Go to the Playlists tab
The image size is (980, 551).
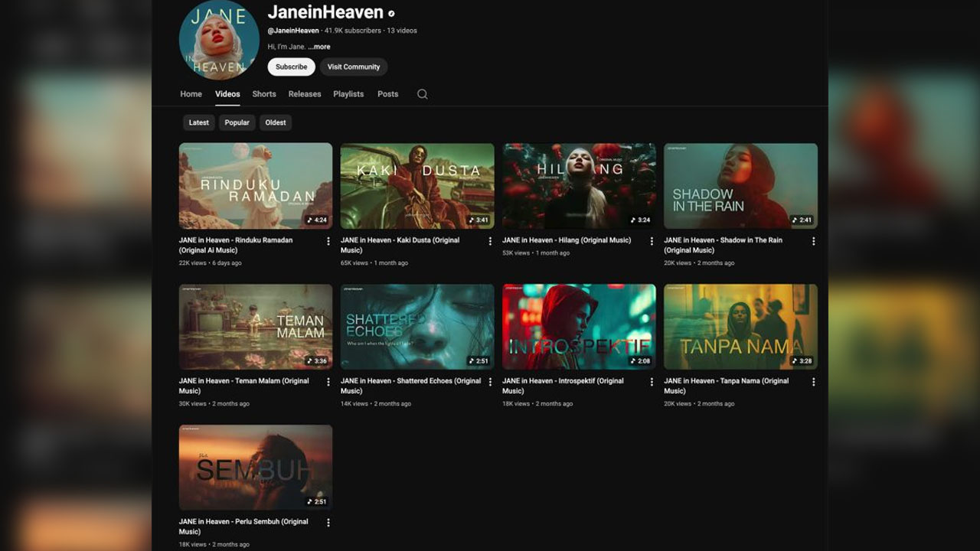pyautogui.click(x=348, y=94)
